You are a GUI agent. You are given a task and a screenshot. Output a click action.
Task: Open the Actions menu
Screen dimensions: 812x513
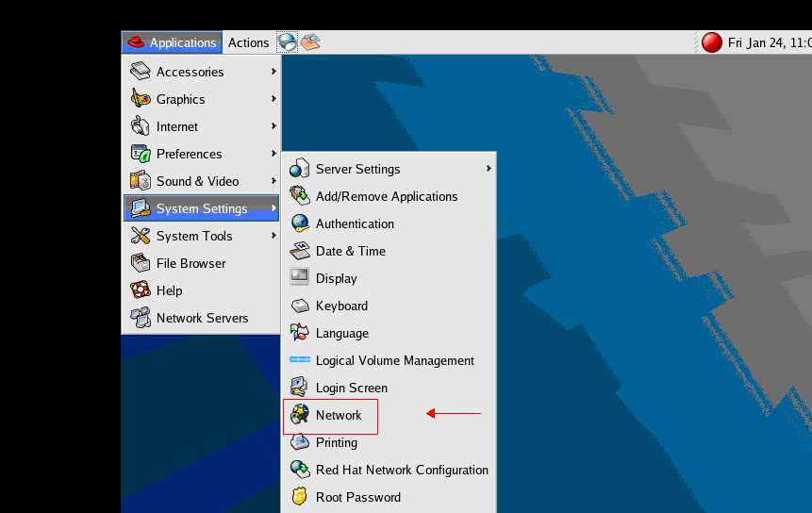coord(249,42)
